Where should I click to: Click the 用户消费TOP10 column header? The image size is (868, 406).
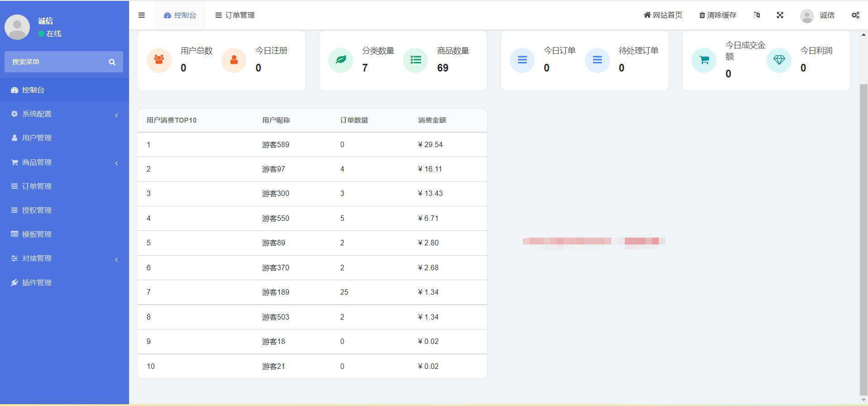click(172, 120)
